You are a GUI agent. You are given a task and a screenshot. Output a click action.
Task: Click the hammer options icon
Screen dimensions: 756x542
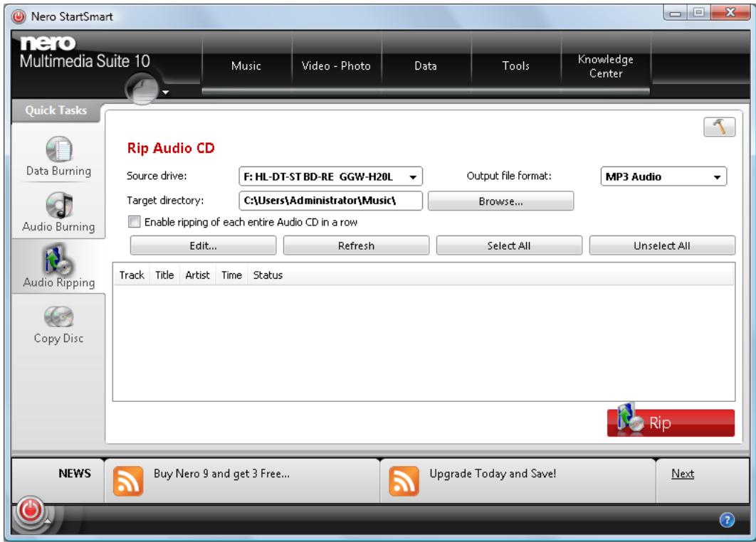(x=719, y=127)
